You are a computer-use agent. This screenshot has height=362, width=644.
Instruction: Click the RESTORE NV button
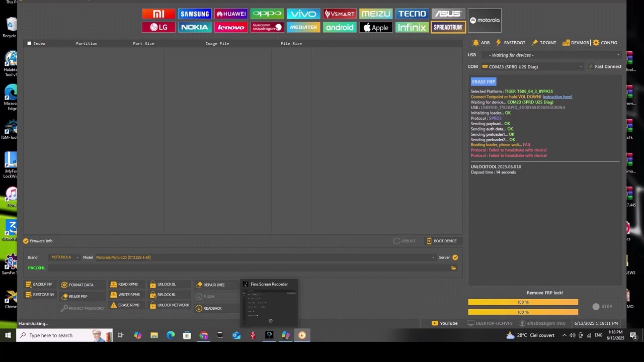pyautogui.click(x=40, y=295)
